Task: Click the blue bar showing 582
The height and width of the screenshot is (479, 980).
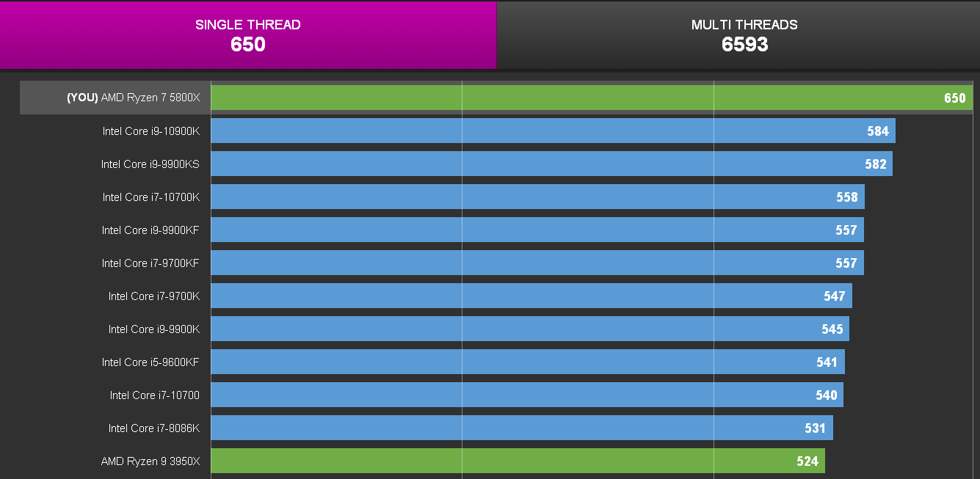Action: [552, 164]
